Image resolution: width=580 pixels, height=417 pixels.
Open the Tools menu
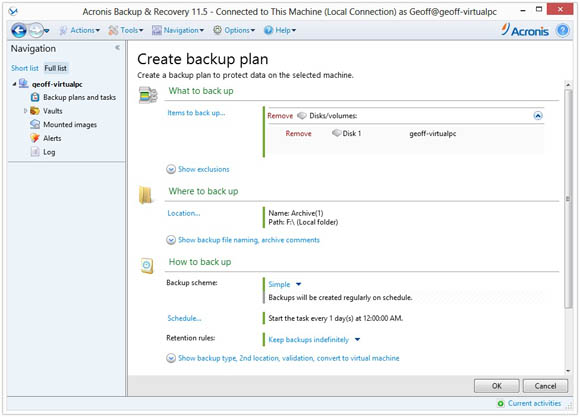coord(132,30)
